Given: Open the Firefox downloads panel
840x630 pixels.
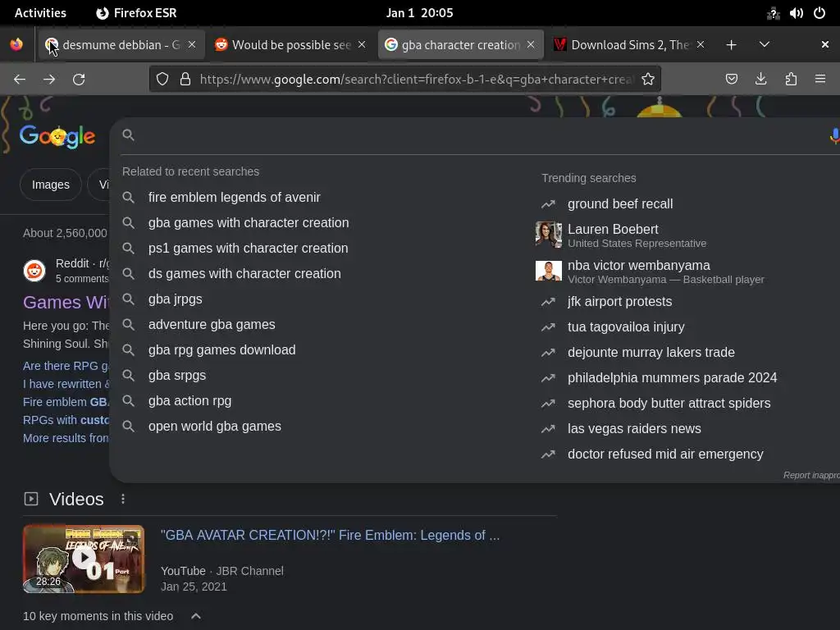Looking at the screenshot, I should pyautogui.click(x=760, y=80).
